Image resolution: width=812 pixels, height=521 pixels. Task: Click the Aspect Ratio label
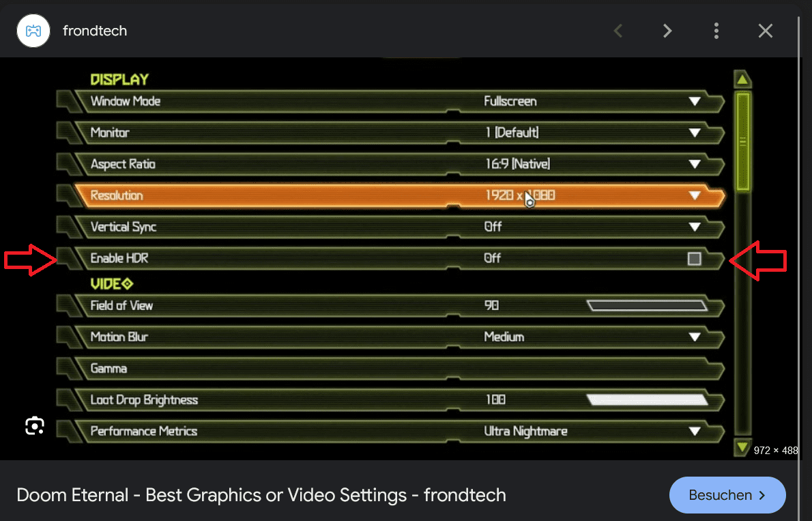[x=123, y=165]
